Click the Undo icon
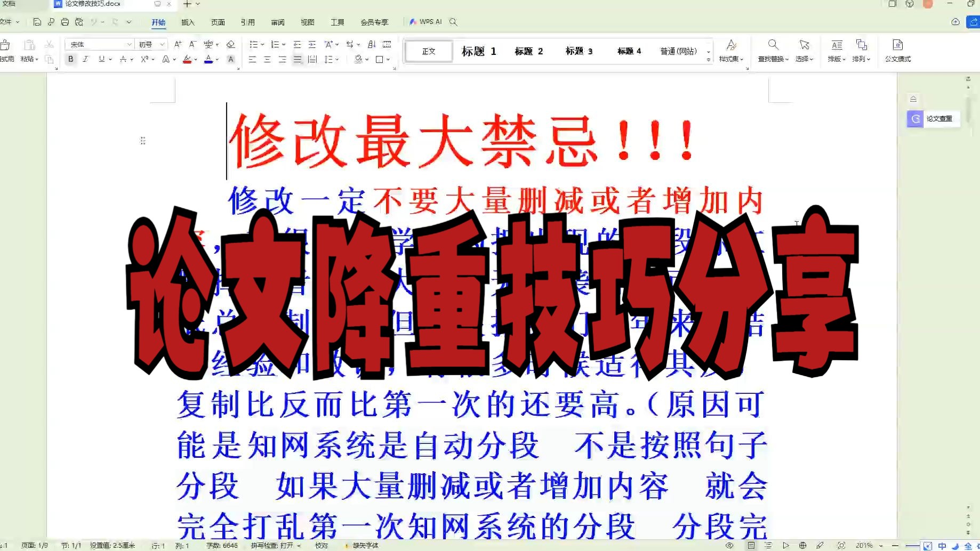 (94, 22)
